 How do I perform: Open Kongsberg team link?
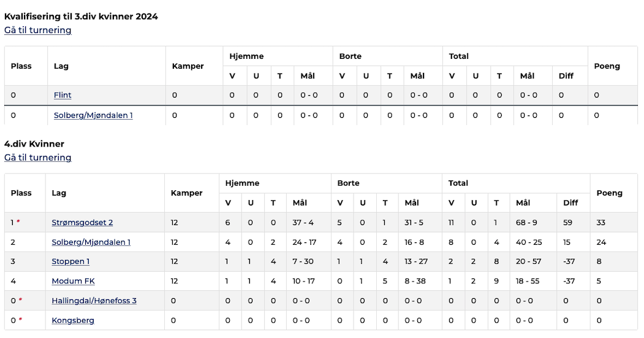tap(73, 320)
